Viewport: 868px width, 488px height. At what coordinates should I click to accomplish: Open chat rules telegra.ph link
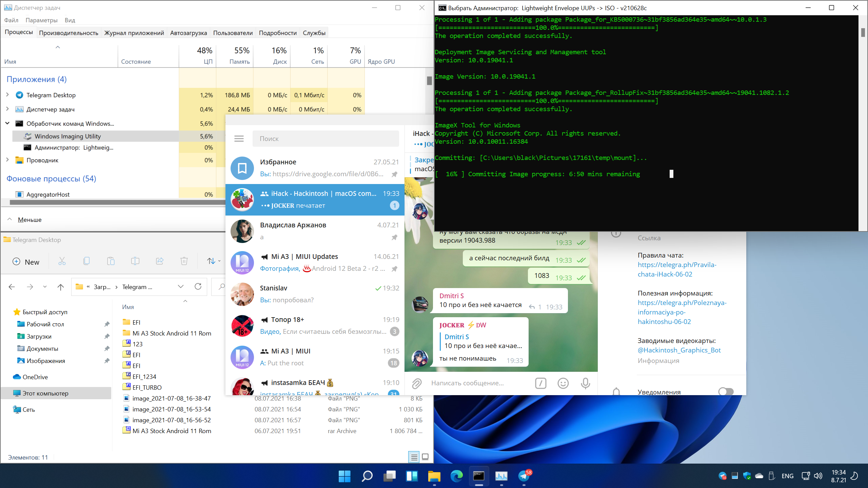677,269
